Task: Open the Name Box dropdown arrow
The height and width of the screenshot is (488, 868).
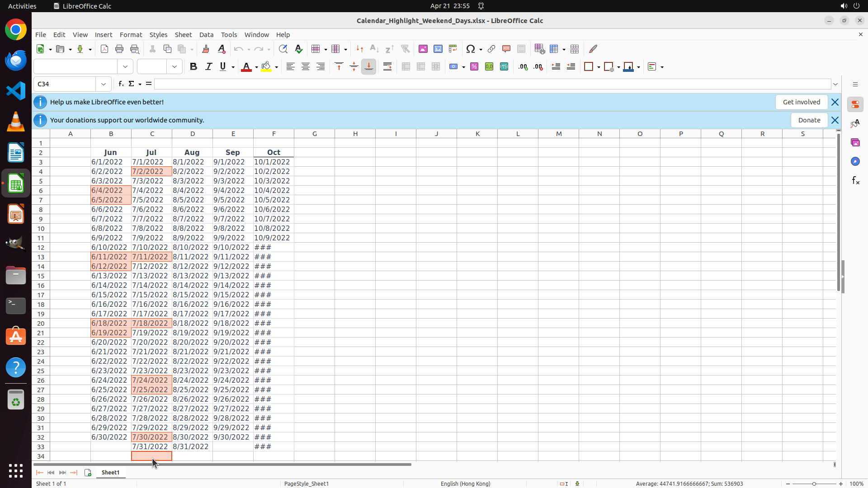Action: pos(104,84)
